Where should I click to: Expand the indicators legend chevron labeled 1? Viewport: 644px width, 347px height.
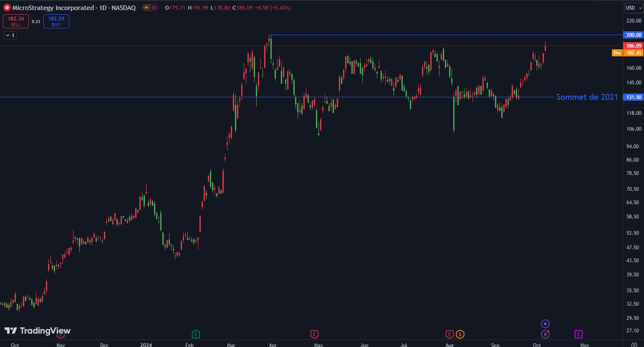click(x=10, y=35)
